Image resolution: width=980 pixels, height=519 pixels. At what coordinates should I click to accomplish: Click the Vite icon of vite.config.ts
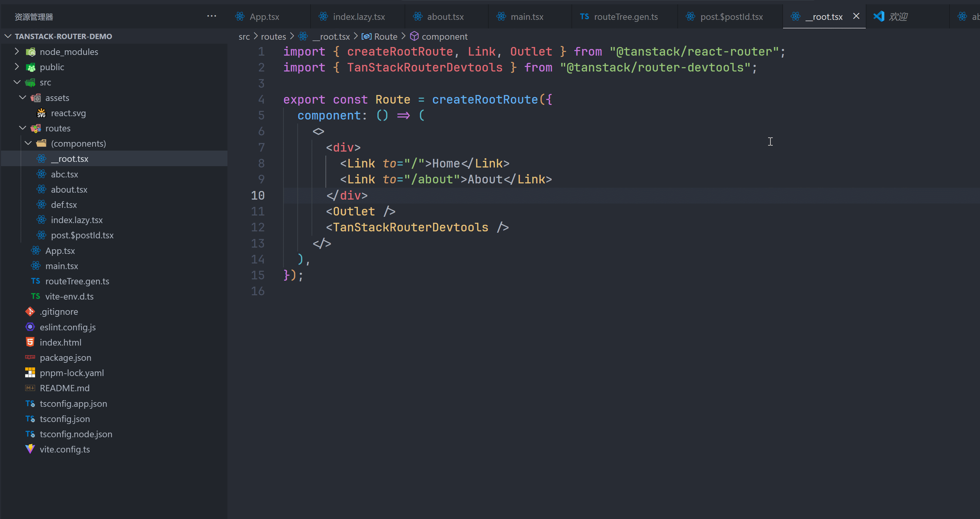(30, 449)
